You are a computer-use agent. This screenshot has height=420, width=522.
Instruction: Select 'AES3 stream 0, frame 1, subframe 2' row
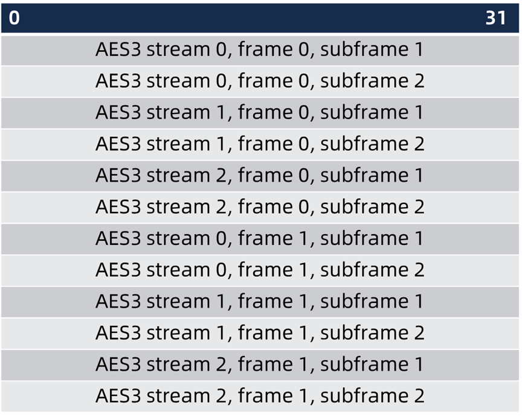click(x=260, y=270)
